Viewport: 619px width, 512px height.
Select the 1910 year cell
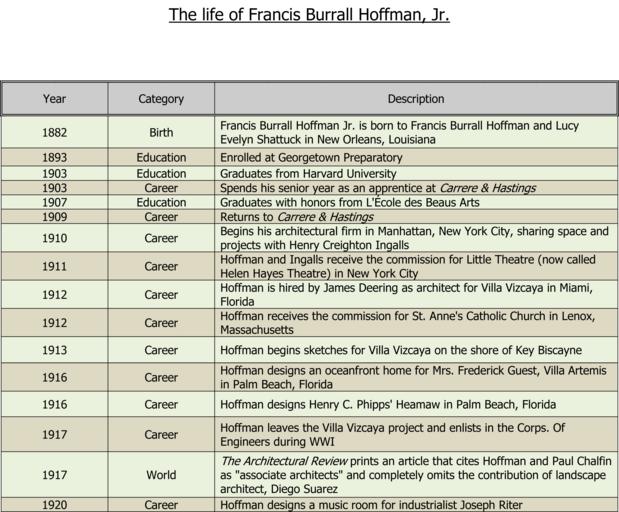pos(54,238)
